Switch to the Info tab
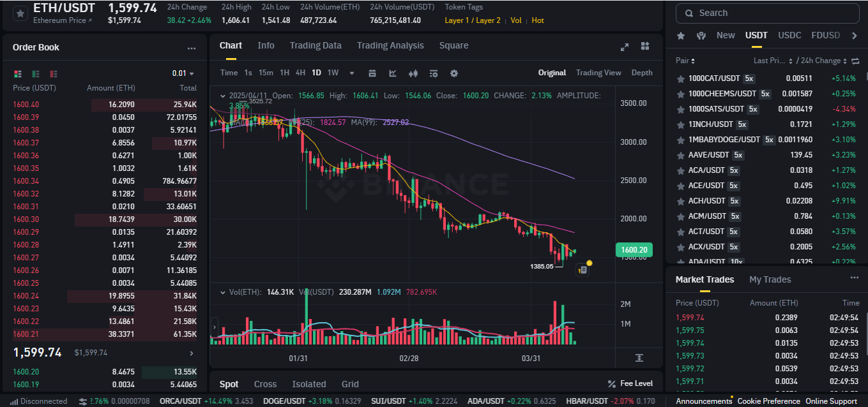The image size is (868, 407). (x=266, y=45)
